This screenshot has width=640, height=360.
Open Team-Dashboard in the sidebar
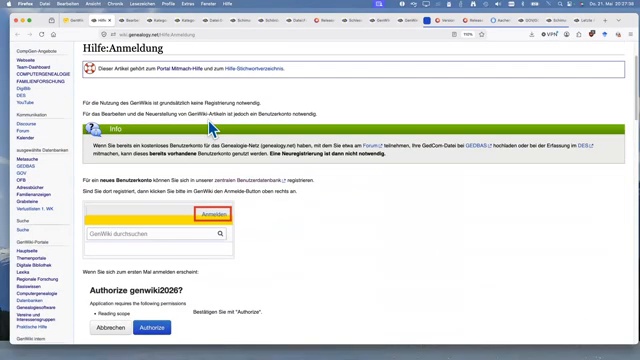tap(33, 67)
